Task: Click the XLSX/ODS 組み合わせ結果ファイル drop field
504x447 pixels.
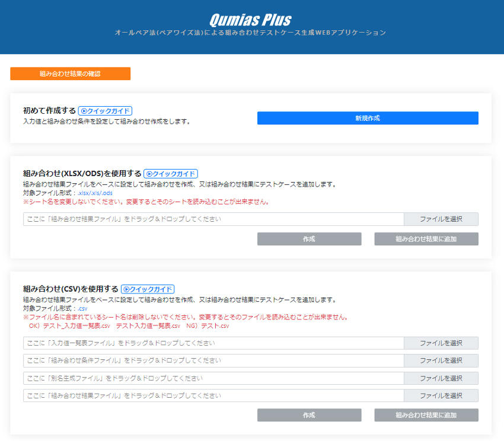Action: pos(213,219)
